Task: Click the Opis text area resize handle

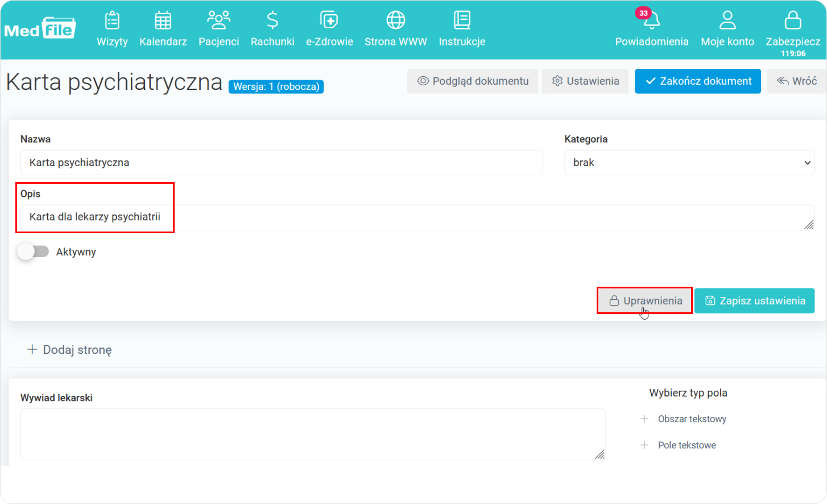Action: coord(809,225)
